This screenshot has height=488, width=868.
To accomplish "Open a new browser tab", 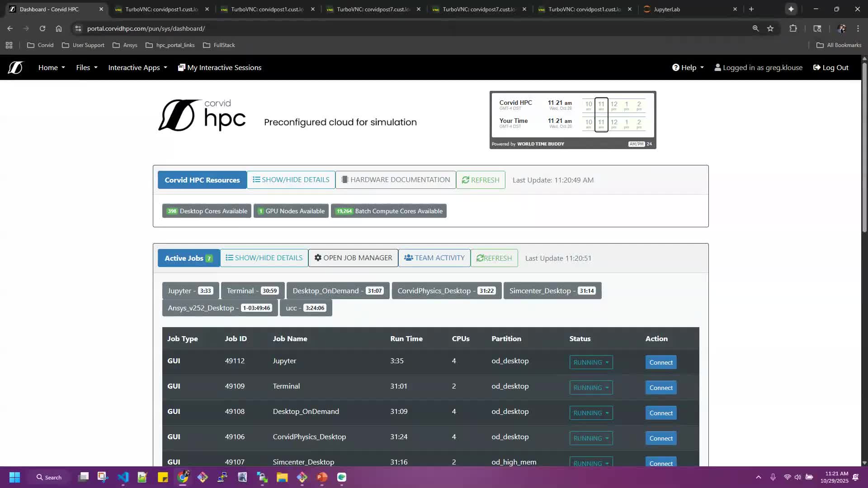I will coord(751,9).
